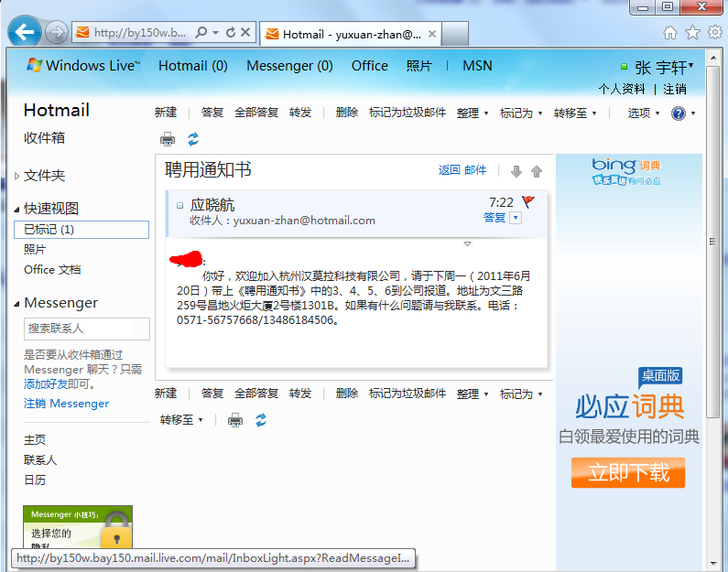The height and width of the screenshot is (572, 728).
Task: Click the scrollbar down arrow
Action: 713,564
